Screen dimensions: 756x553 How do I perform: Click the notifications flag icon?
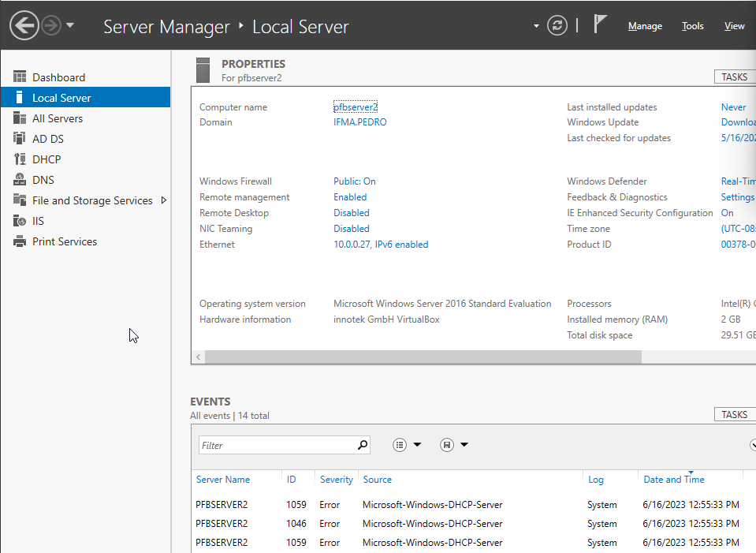click(600, 23)
